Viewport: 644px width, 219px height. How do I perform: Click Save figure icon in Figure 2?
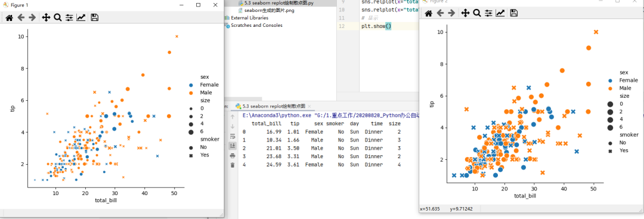click(x=514, y=13)
